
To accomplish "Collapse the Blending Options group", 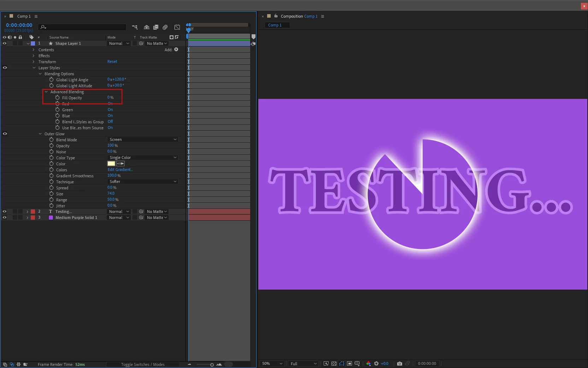I will click(40, 74).
